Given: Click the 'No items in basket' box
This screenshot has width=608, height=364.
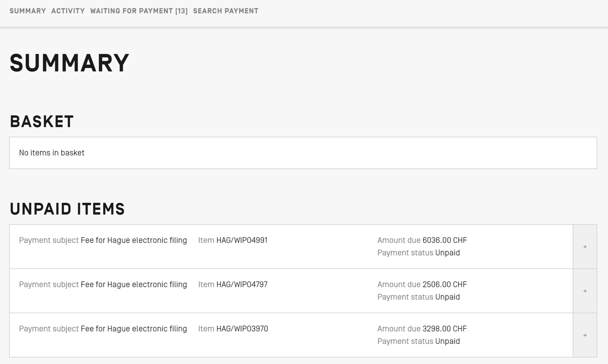Looking at the screenshot, I should [x=303, y=153].
